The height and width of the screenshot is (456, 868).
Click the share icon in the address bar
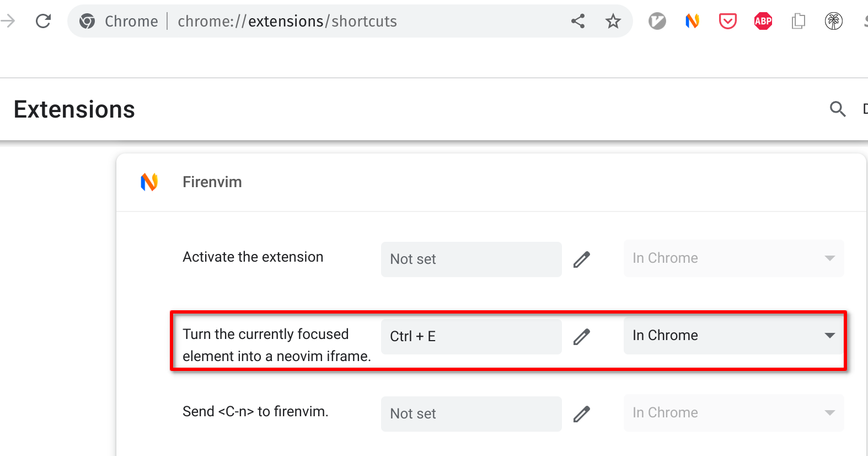point(578,20)
